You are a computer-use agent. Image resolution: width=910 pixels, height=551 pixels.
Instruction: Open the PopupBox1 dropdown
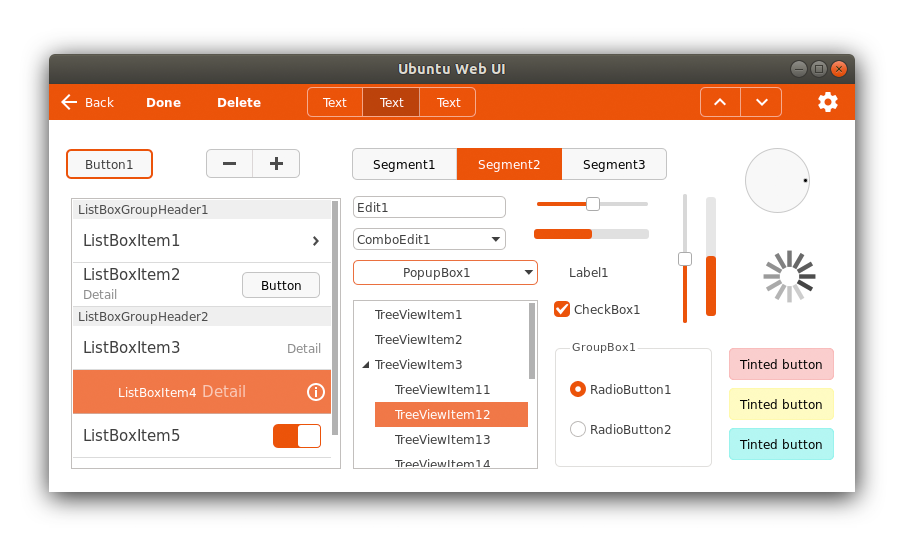[x=445, y=272]
